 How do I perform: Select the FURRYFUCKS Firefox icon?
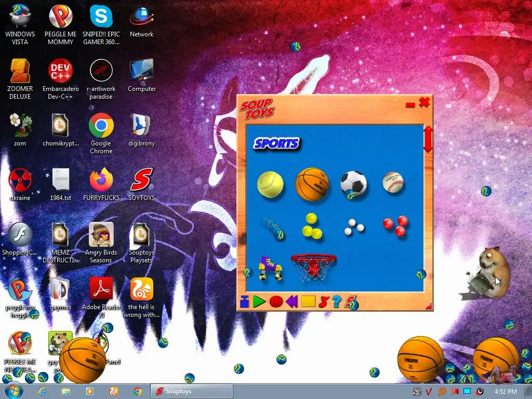[x=101, y=184]
